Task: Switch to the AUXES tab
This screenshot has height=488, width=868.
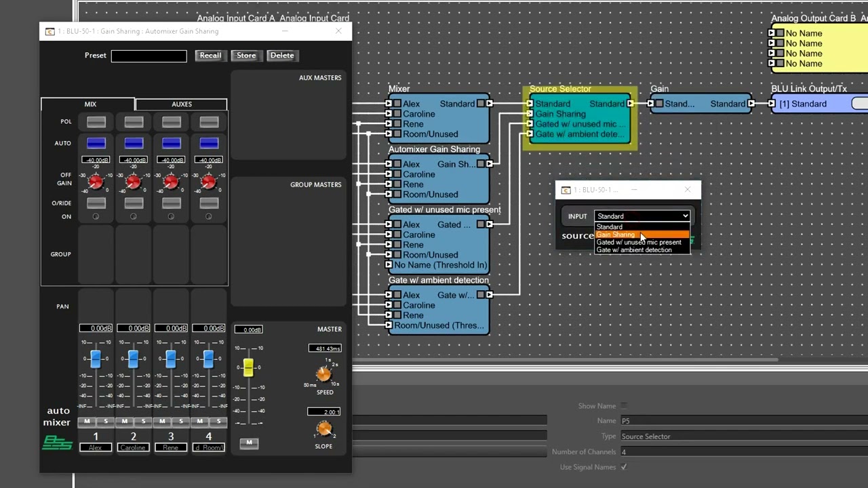Action: click(181, 104)
